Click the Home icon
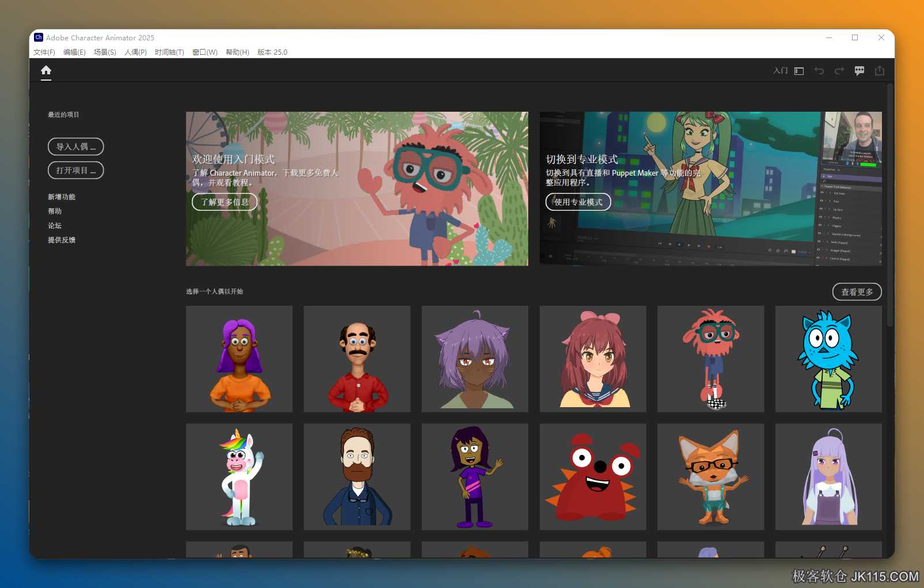The height and width of the screenshot is (588, 924). point(46,70)
